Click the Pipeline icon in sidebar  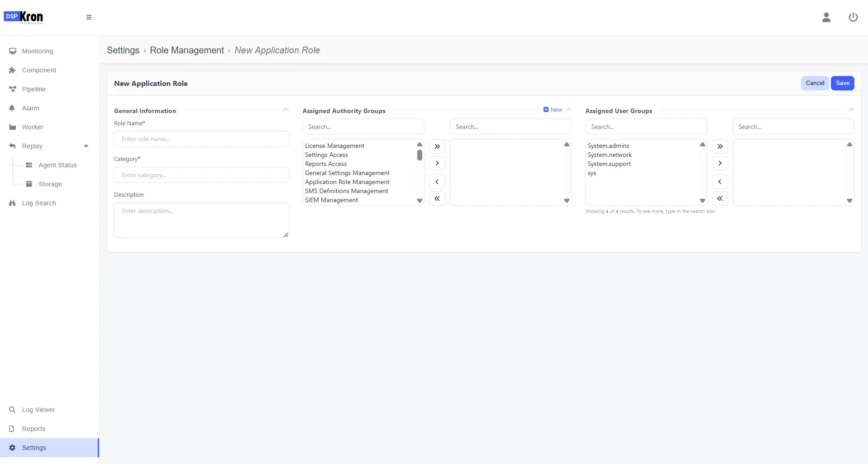pyautogui.click(x=13, y=89)
